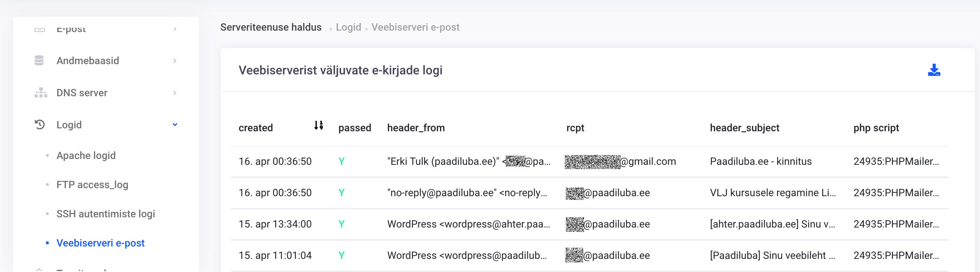
Task: Click the Andmebaasid database icon
Action: click(x=39, y=61)
